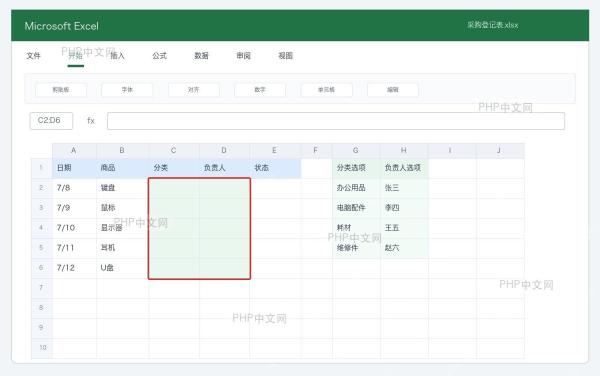
Task: Select row 7 header
Action: [42, 288]
